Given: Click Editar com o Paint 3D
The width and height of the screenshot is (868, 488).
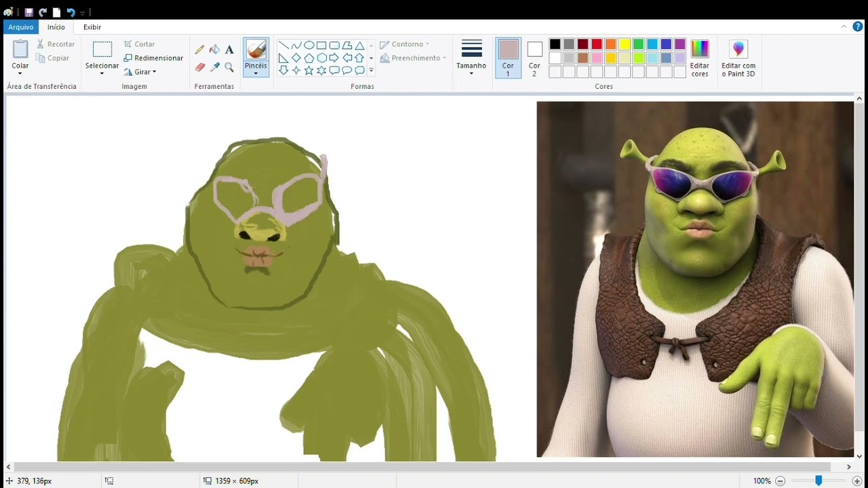Looking at the screenshot, I should [x=738, y=58].
